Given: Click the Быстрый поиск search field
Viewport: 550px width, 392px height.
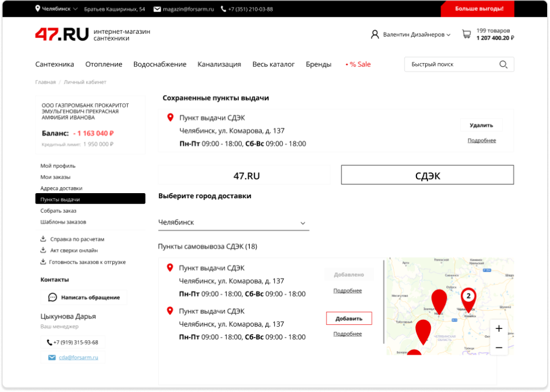Looking at the screenshot, I should point(450,64).
